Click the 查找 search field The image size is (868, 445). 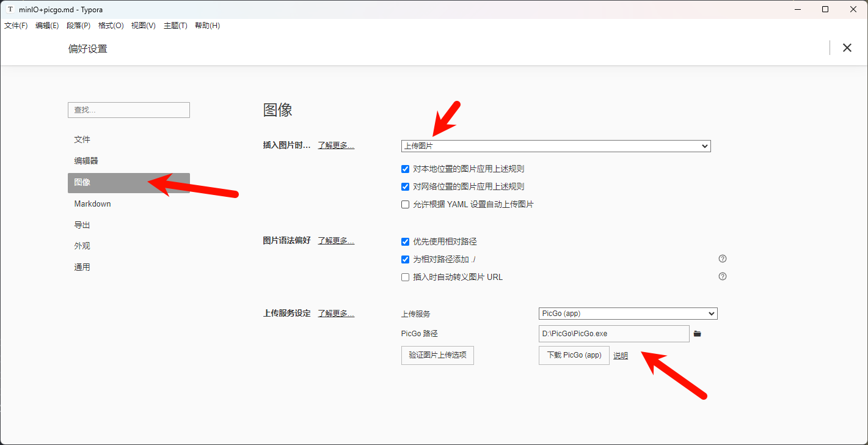point(129,110)
